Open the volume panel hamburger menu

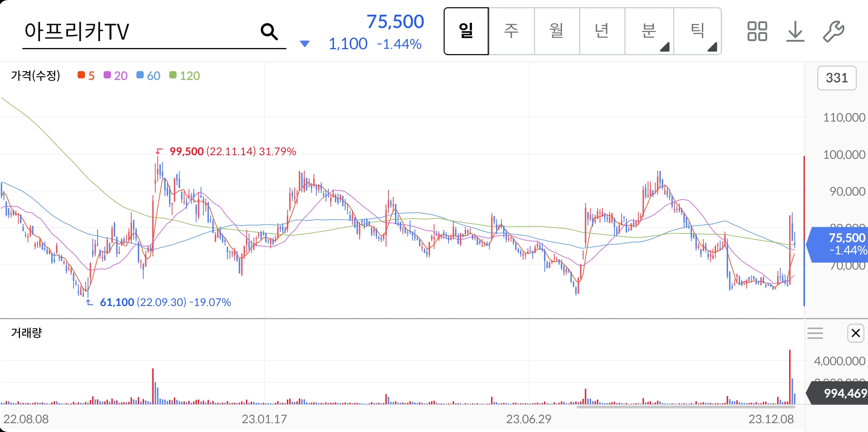815,333
